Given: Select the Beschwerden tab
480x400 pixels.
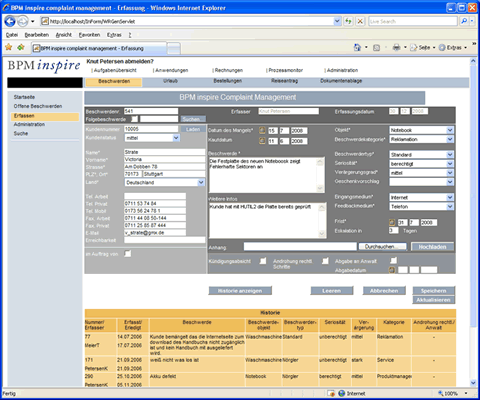Looking at the screenshot, I should [114, 82].
